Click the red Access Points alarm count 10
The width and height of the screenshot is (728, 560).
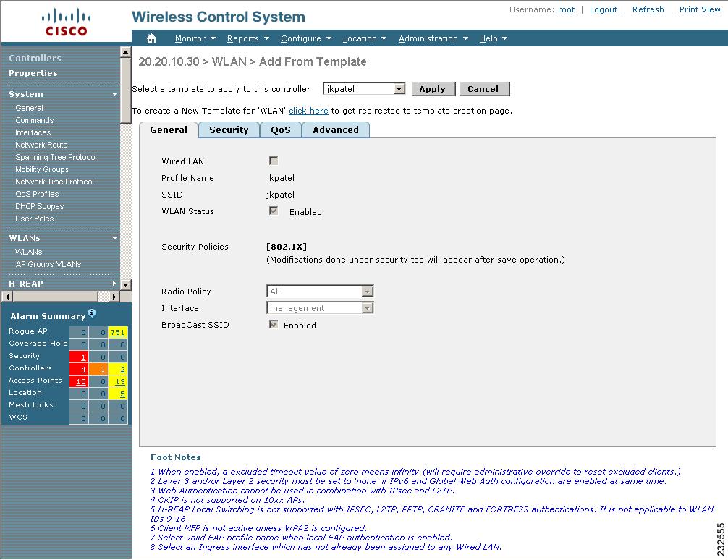pyautogui.click(x=79, y=381)
